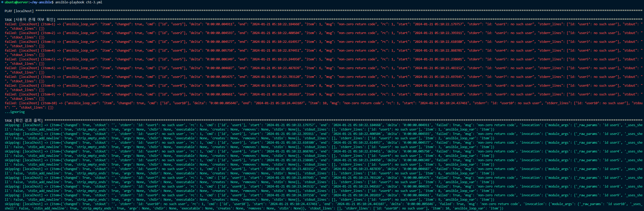Click the 'ch1-3.yml' playbook filename
The width and height of the screenshot is (644, 211).
pyautogui.click(x=94, y=2)
